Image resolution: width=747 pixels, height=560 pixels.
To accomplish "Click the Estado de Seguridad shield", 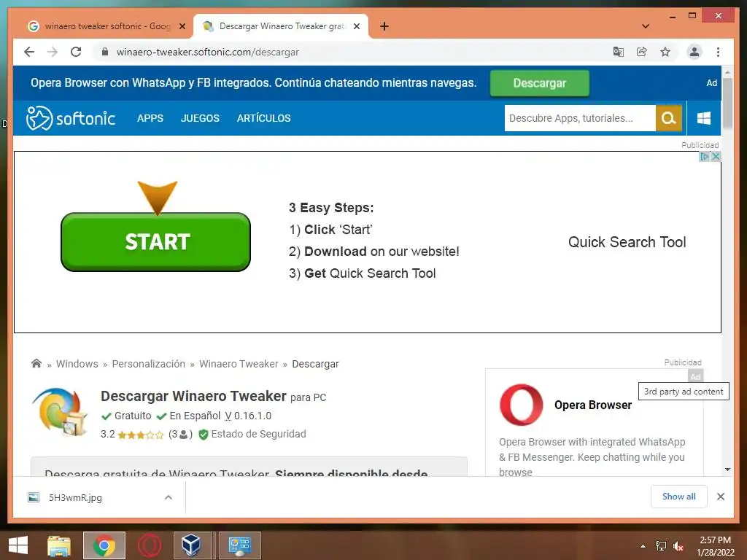I will [x=204, y=435].
